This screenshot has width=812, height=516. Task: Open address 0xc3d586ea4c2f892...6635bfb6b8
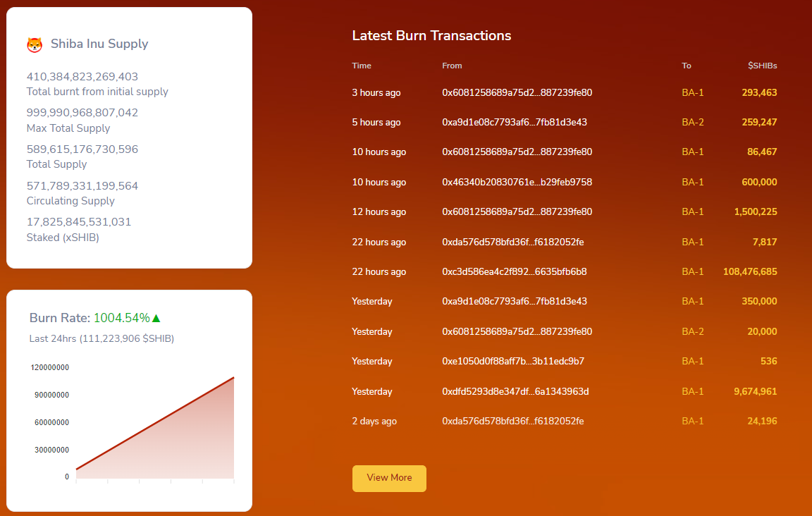[515, 271]
